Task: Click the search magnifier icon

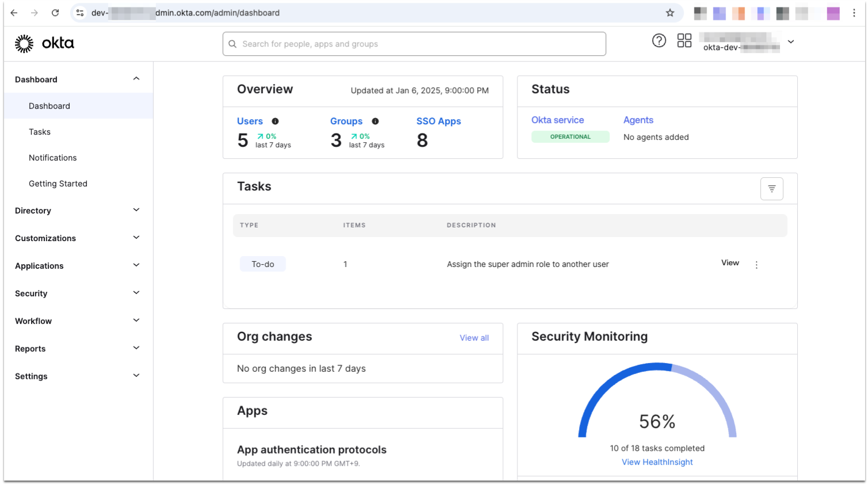Action: point(233,44)
